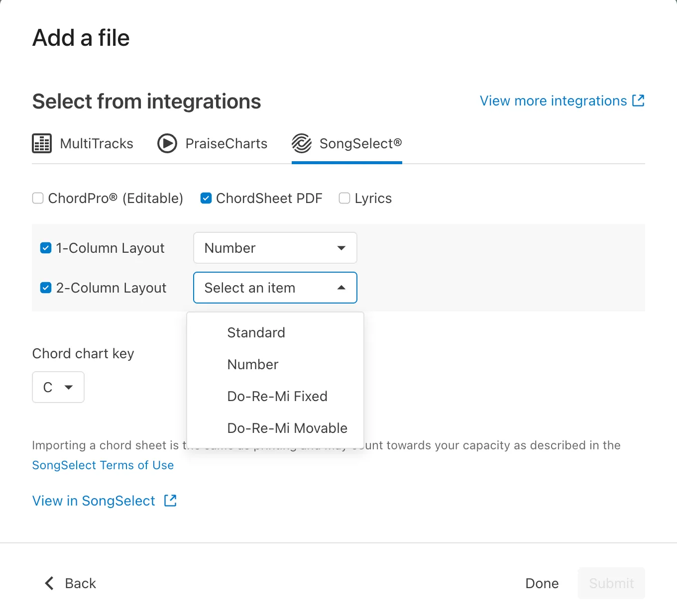Select Do-Re-Mi Fixed option
The image size is (677, 616).
[x=277, y=396]
